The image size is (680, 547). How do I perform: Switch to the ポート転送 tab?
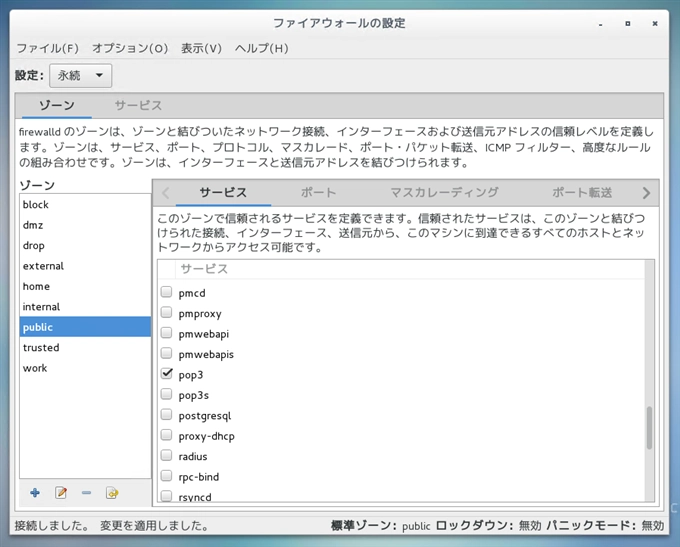582,193
